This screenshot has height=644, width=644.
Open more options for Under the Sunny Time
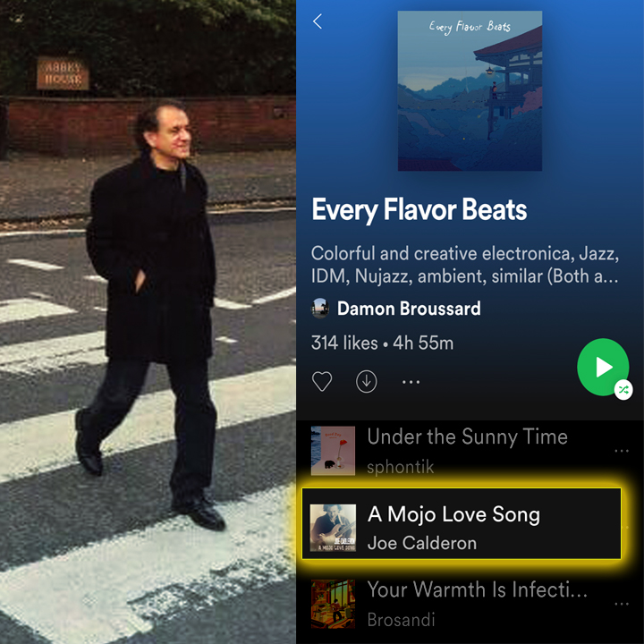click(x=622, y=451)
